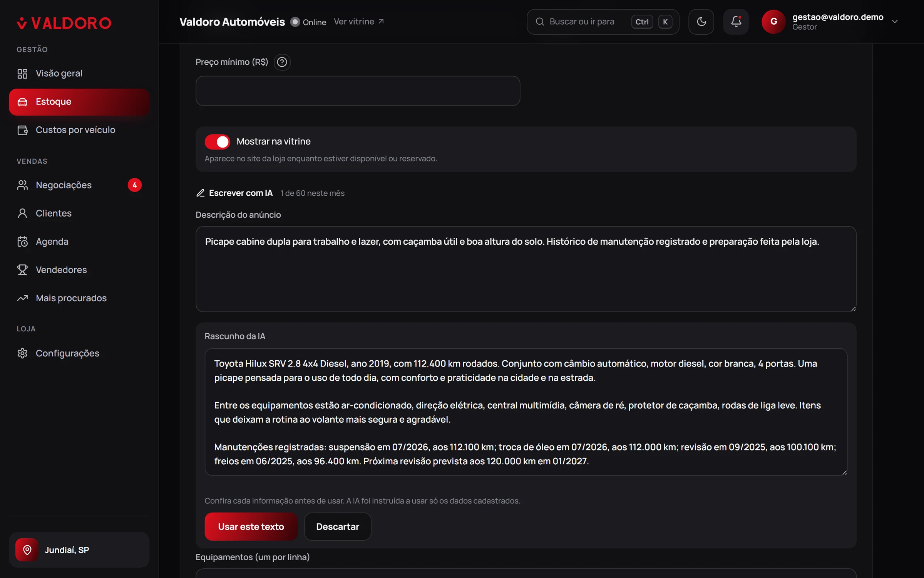Image resolution: width=924 pixels, height=578 pixels.
Task: Show help for Preço mínimo
Action: coord(282,62)
